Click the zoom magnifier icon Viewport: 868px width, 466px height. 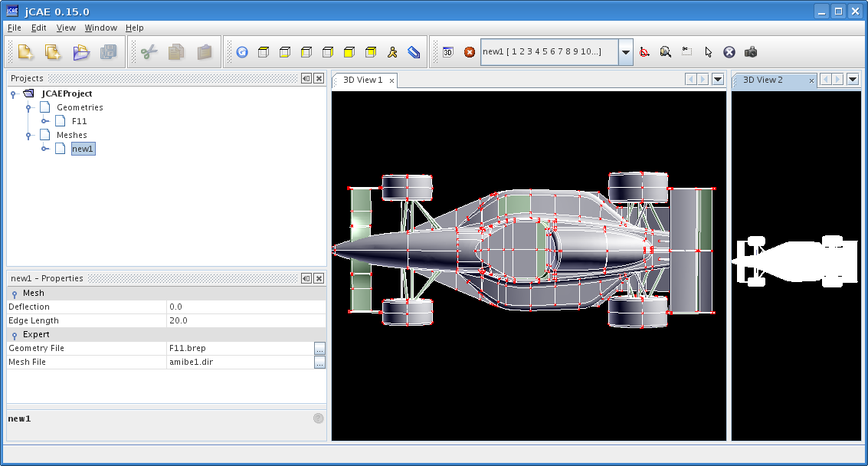666,52
